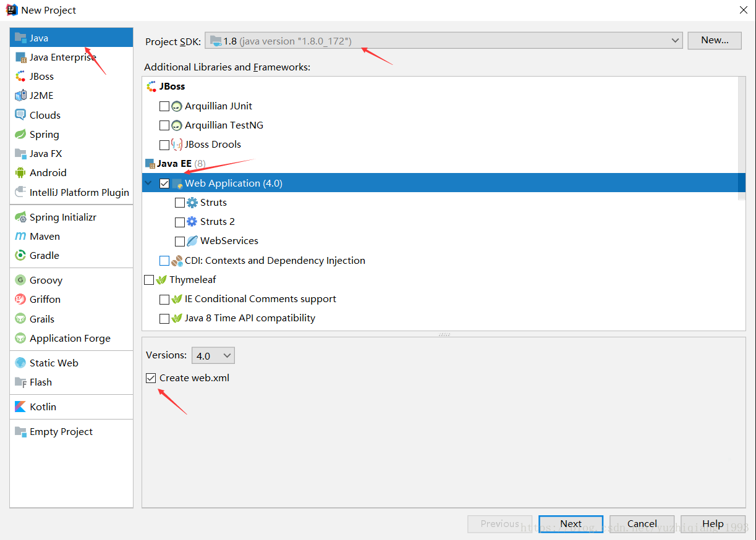The width and height of the screenshot is (756, 540).
Task: Click the IntelliJ Platform Plugin icon
Action: [20, 192]
